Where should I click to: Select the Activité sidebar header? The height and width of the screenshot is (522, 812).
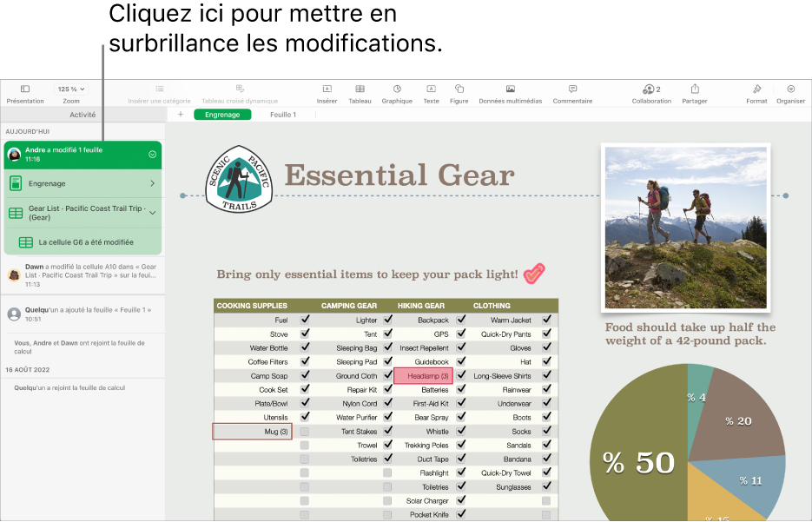point(83,115)
